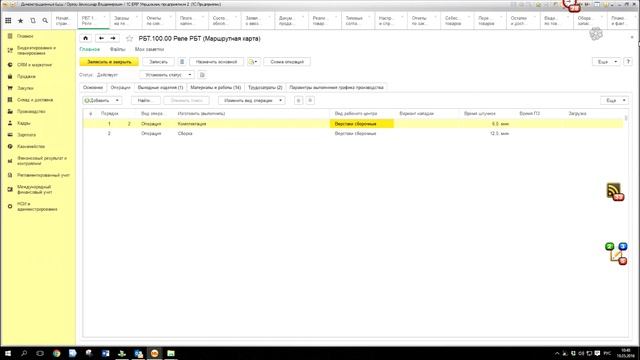The image size is (640, 360).
Task: Click highlighted Верстаки сборочные cell
Action: pyautogui.click(x=362, y=124)
